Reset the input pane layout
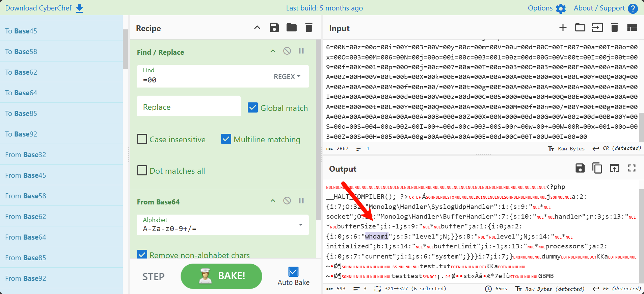This screenshot has height=294, width=644. [x=632, y=28]
